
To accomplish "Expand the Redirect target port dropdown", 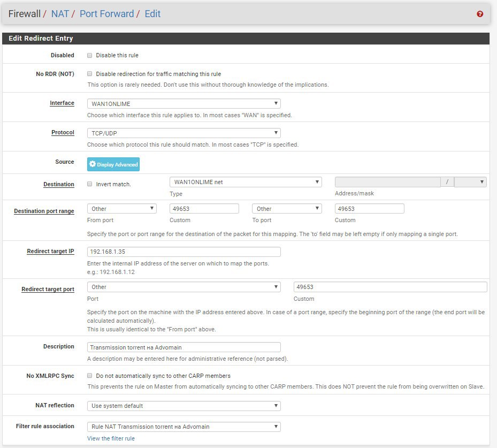I will 184,287.
